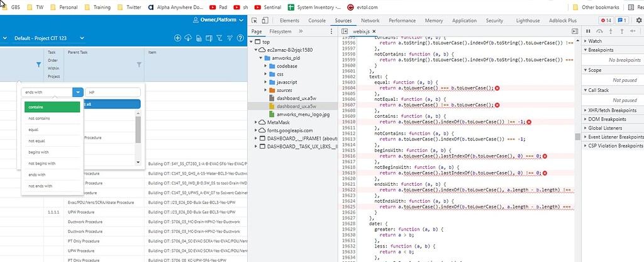Expand the Watch section

586,41
